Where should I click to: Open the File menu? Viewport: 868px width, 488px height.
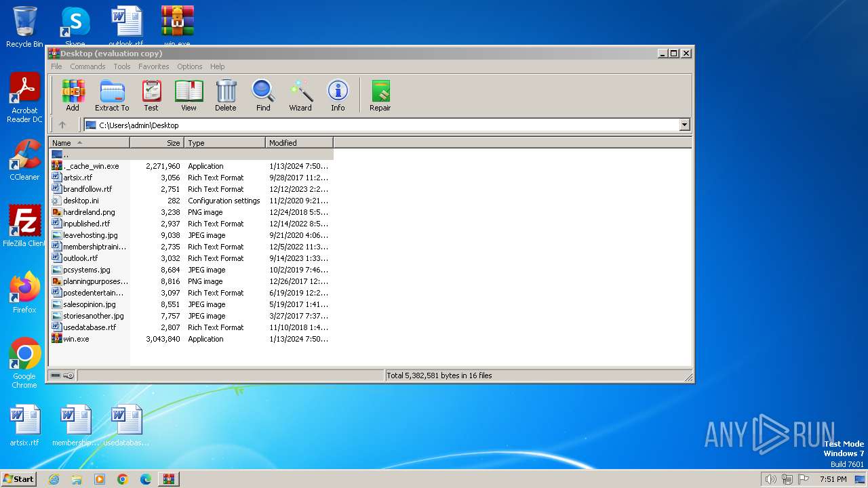click(56, 66)
